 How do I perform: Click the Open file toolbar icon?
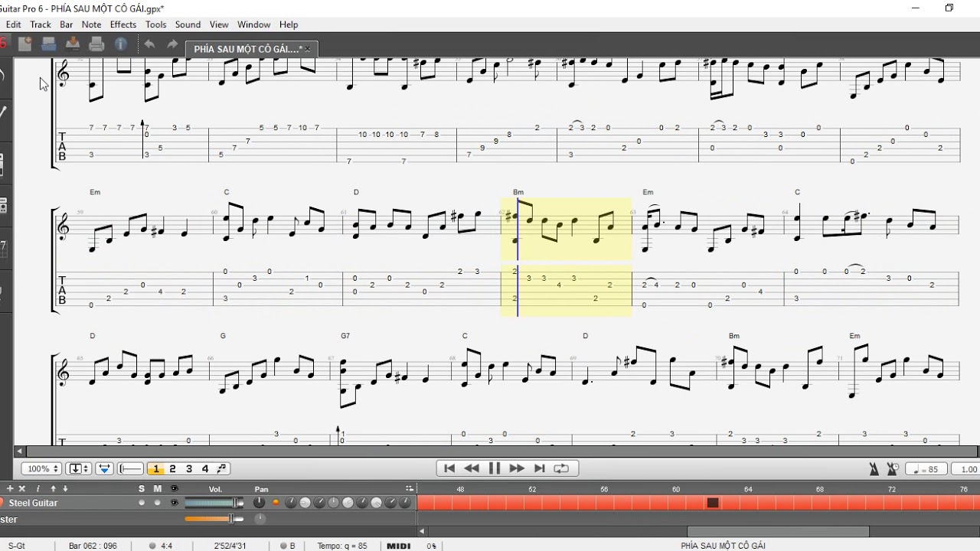click(48, 44)
